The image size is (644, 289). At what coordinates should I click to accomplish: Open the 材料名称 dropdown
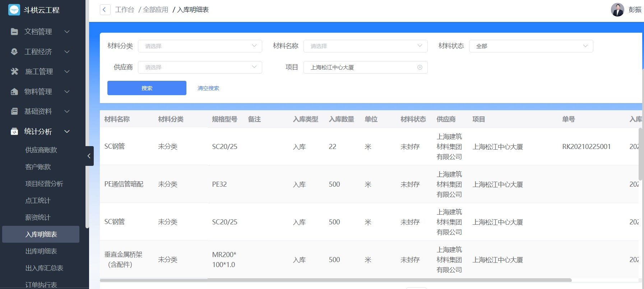click(365, 46)
